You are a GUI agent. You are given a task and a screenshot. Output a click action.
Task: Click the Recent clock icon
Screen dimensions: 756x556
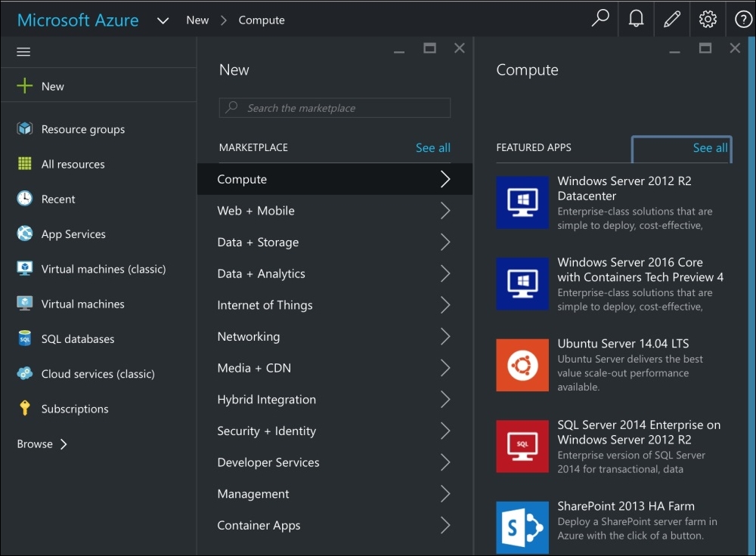pos(25,199)
